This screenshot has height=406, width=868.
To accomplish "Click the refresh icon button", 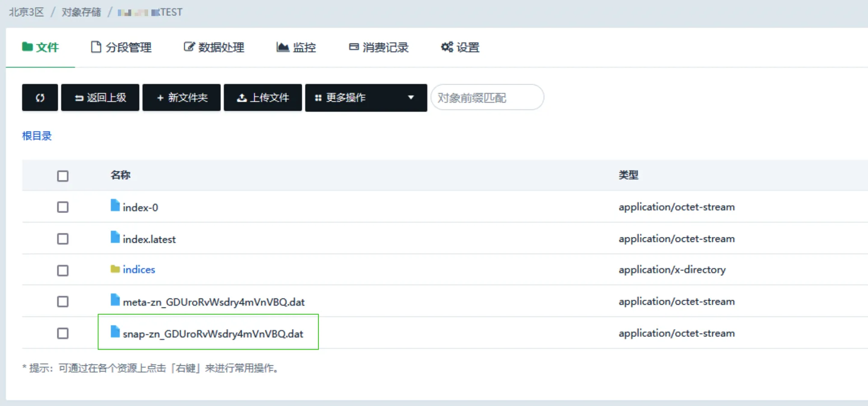I will pos(40,98).
